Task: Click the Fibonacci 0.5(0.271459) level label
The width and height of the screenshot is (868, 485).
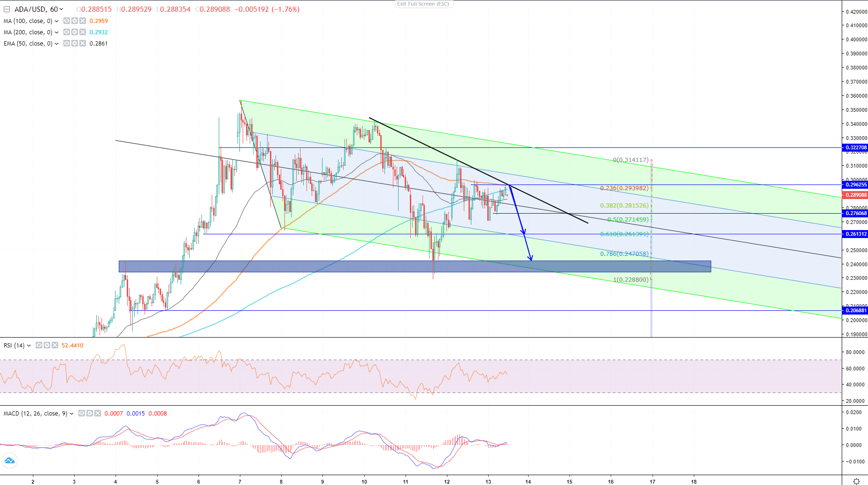Action: point(628,220)
